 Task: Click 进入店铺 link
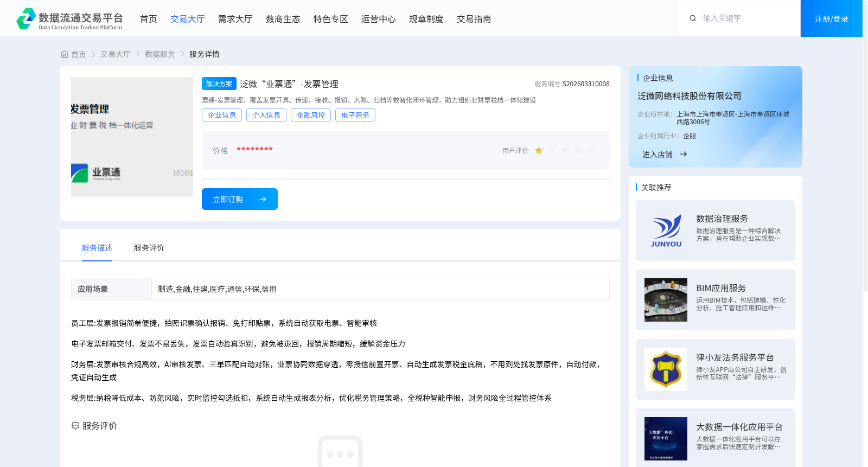[658, 155]
